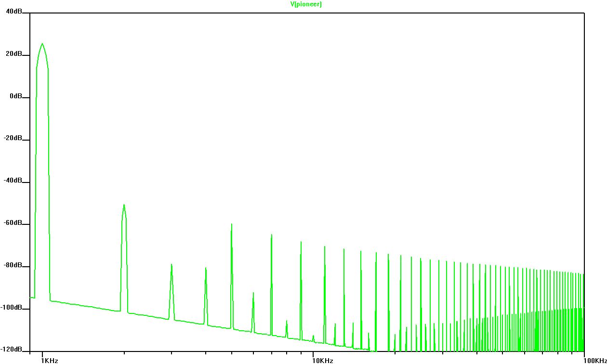Click the -20dB axis label

13,138
